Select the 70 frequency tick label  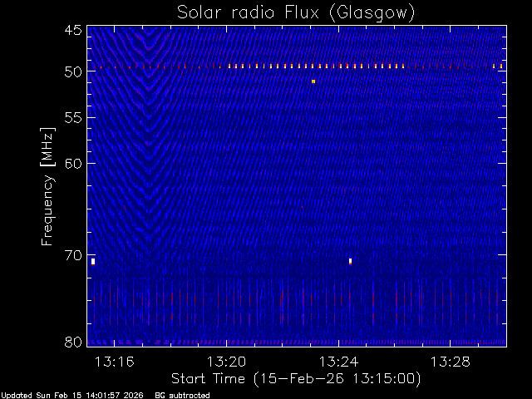pos(73,255)
